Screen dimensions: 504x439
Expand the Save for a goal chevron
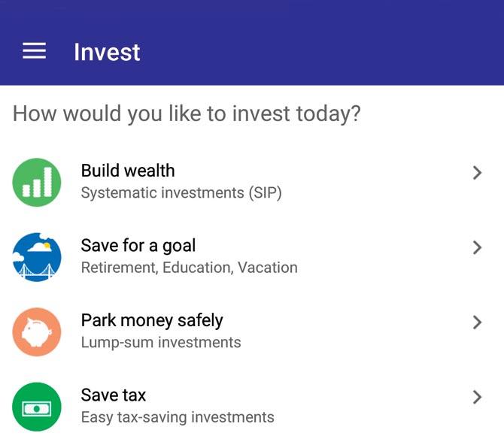477,247
